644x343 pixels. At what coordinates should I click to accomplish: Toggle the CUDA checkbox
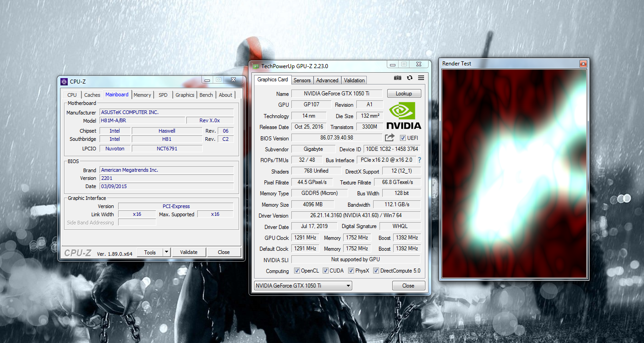pyautogui.click(x=326, y=271)
